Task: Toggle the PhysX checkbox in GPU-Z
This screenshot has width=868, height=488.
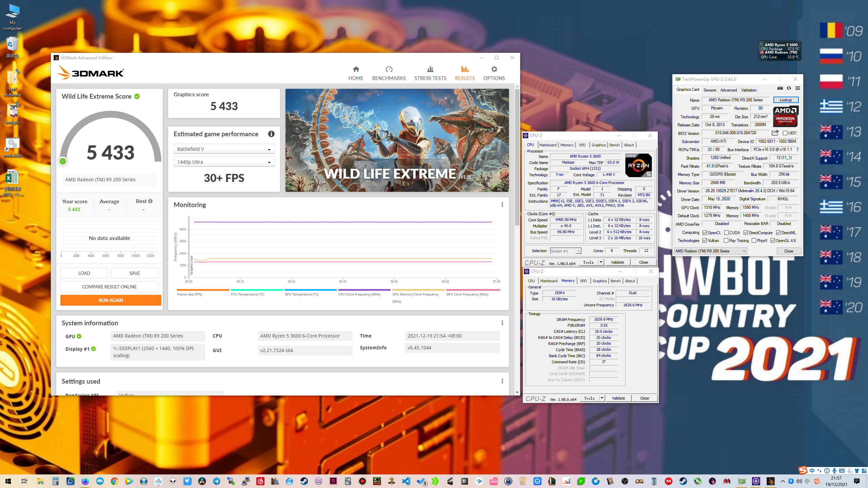Action: 754,240
